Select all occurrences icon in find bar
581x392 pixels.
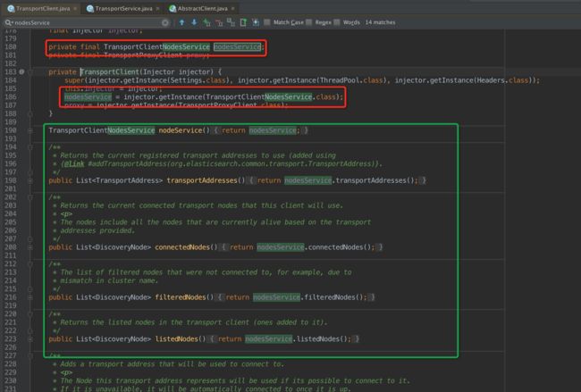(x=231, y=22)
